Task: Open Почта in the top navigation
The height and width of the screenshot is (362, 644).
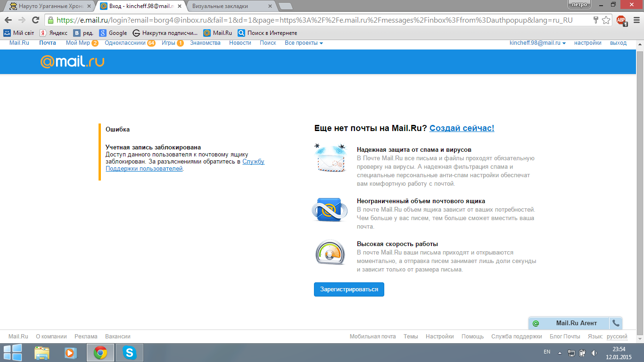Action: point(47,43)
